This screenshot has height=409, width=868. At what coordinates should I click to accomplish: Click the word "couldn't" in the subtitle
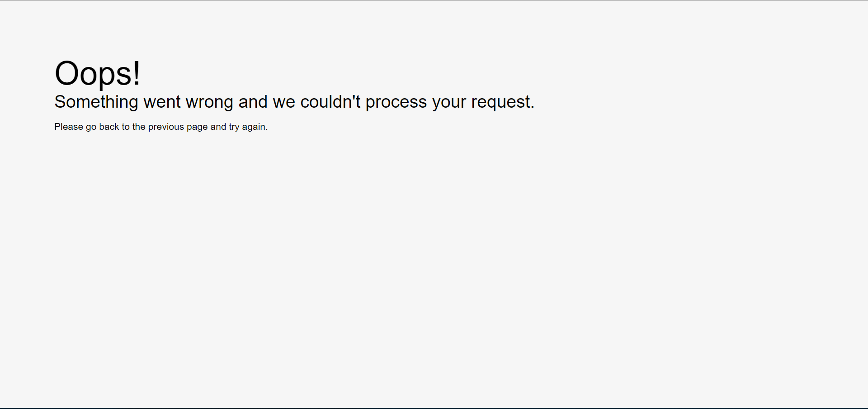pyautogui.click(x=330, y=102)
